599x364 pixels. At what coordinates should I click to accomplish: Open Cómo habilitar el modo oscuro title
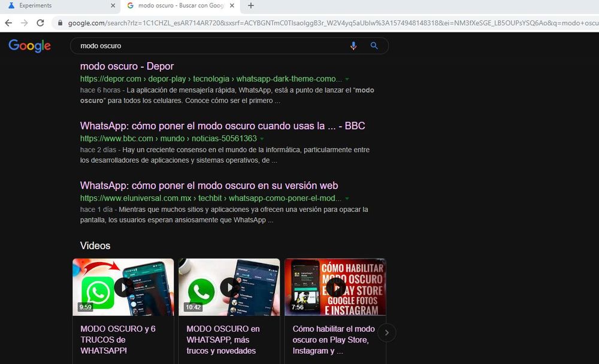click(334, 339)
